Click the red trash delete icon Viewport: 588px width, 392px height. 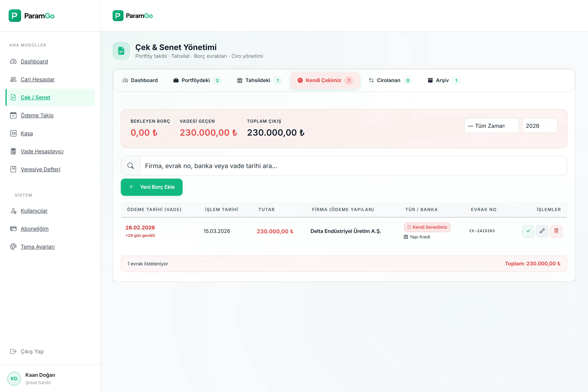(x=556, y=231)
